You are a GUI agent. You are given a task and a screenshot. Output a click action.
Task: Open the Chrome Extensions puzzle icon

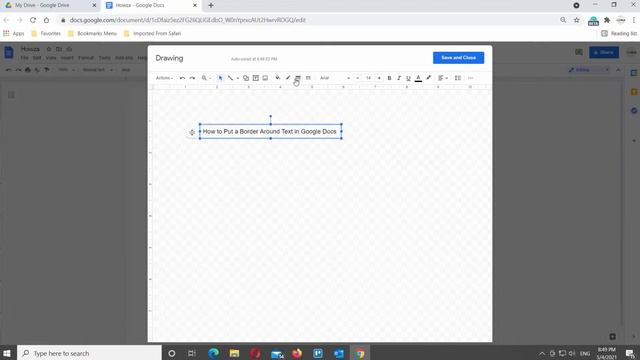pyautogui.click(x=607, y=20)
